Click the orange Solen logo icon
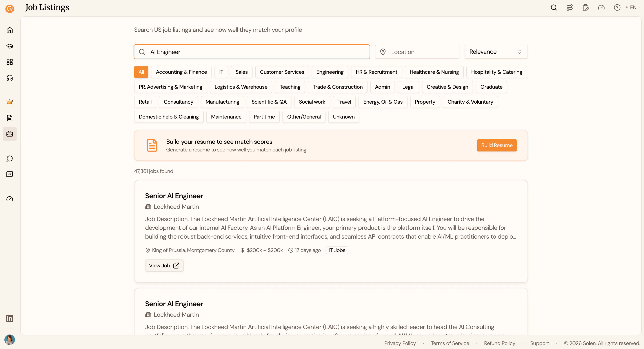This screenshot has width=644, height=349. [x=9, y=9]
